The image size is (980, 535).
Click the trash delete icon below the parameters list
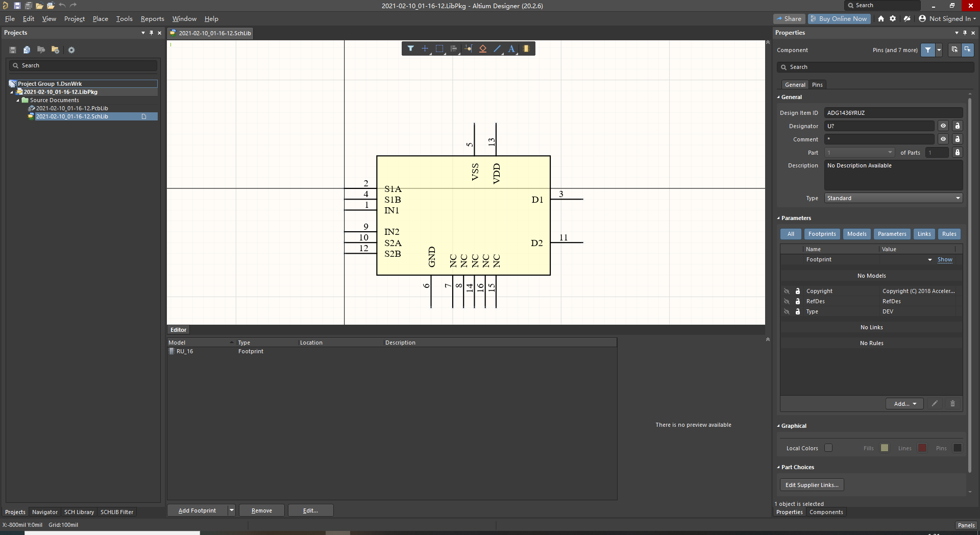(952, 403)
